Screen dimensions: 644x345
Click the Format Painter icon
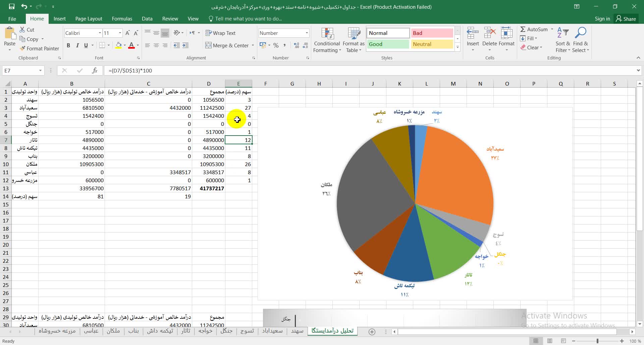[x=22, y=49]
